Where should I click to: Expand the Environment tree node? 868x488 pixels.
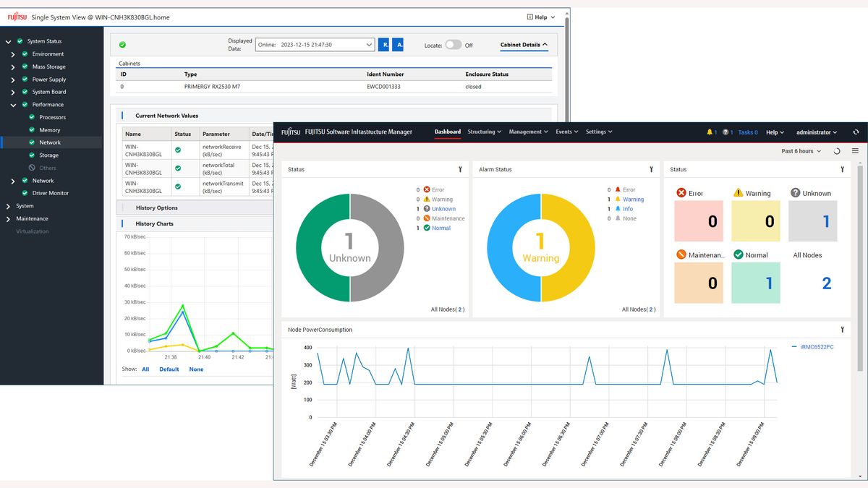(x=13, y=54)
